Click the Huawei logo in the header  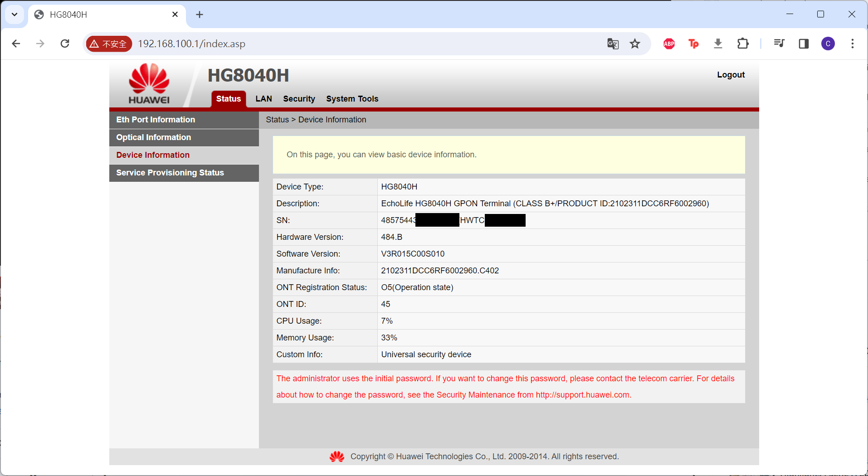[149, 84]
